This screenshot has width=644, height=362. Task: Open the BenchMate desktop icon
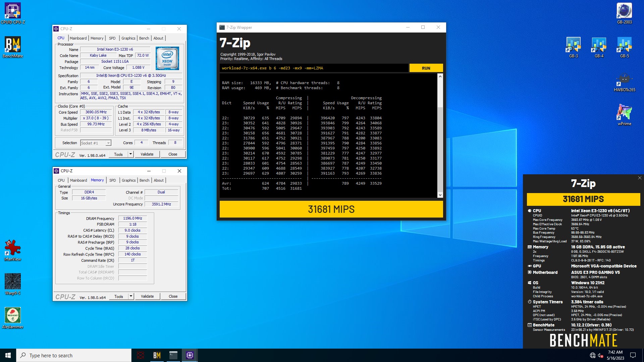pos(13,47)
